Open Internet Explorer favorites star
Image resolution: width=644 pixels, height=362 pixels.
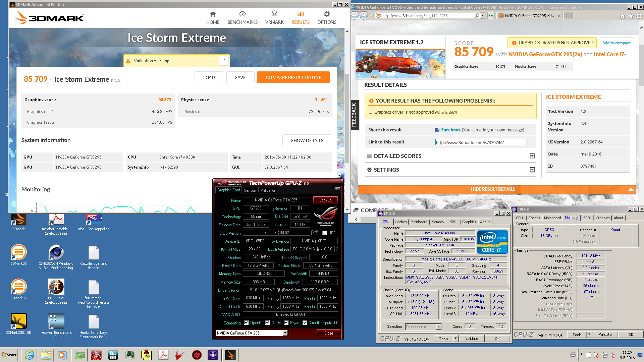631,16
